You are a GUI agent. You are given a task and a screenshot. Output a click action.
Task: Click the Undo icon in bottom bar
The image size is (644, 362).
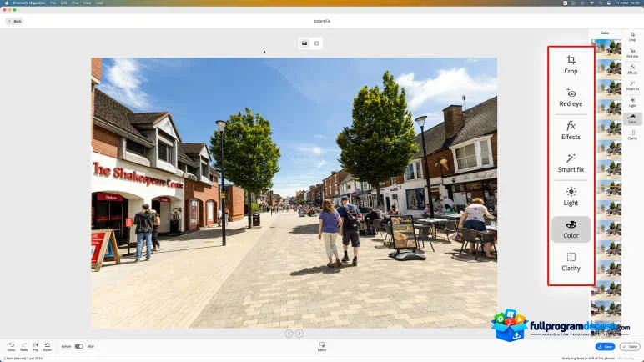[x=11, y=347]
